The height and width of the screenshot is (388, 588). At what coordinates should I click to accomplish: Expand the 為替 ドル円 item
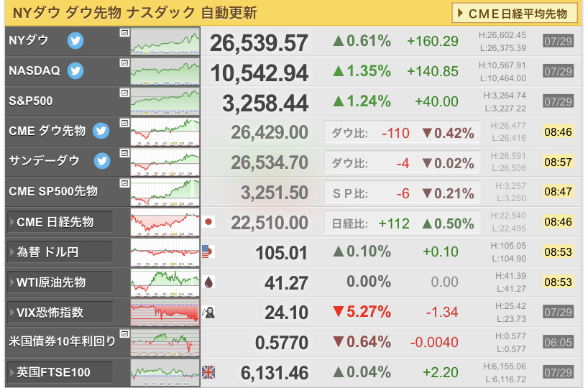click(x=60, y=252)
